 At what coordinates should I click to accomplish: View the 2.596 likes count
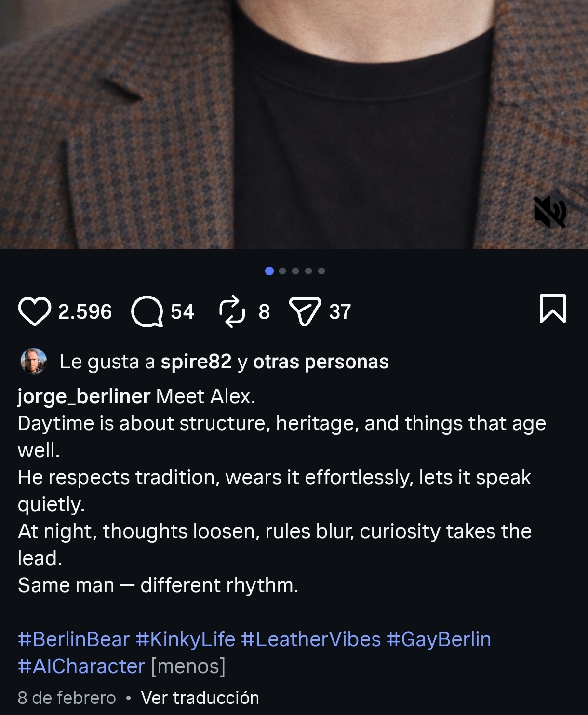point(85,311)
